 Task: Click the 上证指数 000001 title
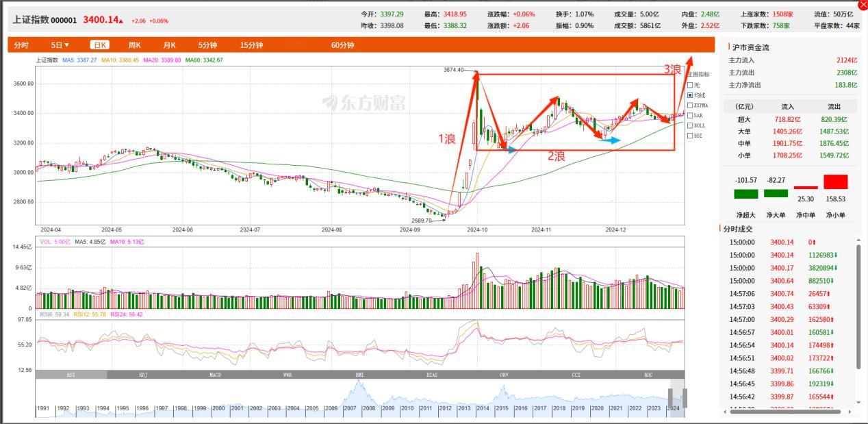(45, 20)
